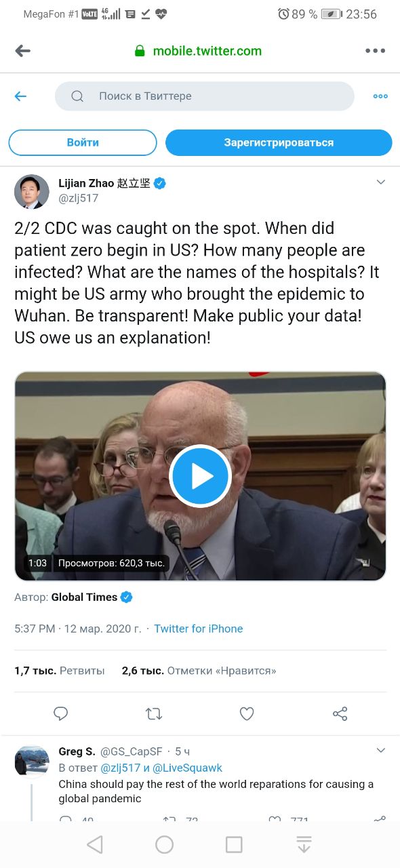This screenshot has height=868, width=400.
Task: View the 1,7 тыс. Ретвиты list
Action: click(60, 671)
